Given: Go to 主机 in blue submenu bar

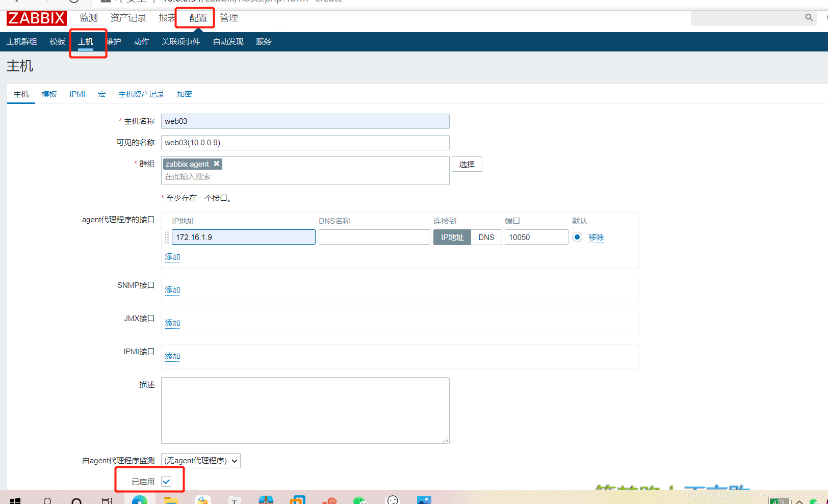Looking at the screenshot, I should [x=86, y=42].
